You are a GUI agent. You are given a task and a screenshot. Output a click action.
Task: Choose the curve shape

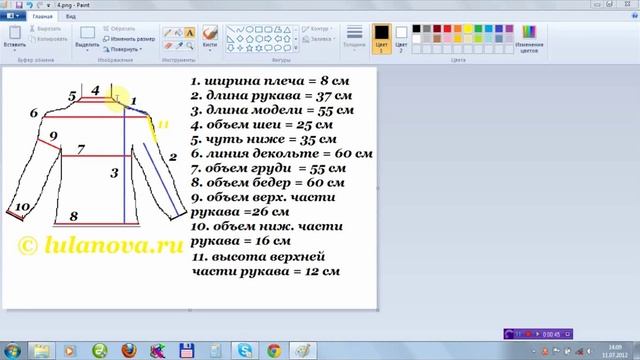coord(240,29)
